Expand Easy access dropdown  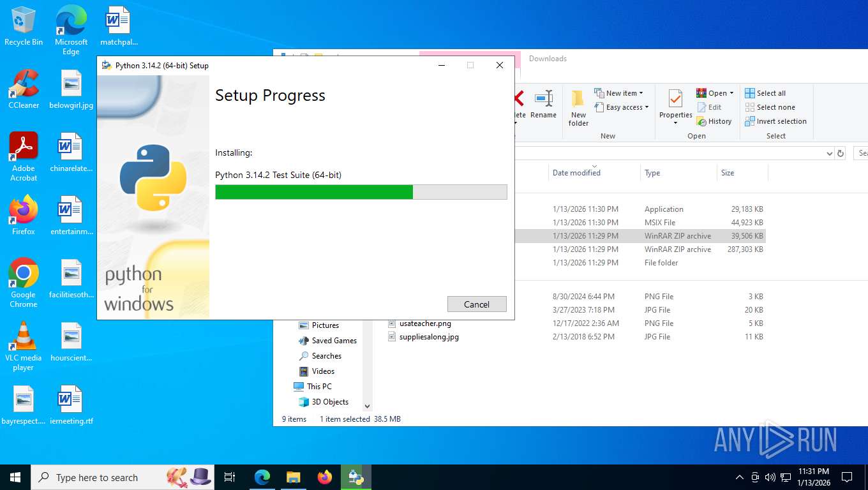pyautogui.click(x=621, y=107)
